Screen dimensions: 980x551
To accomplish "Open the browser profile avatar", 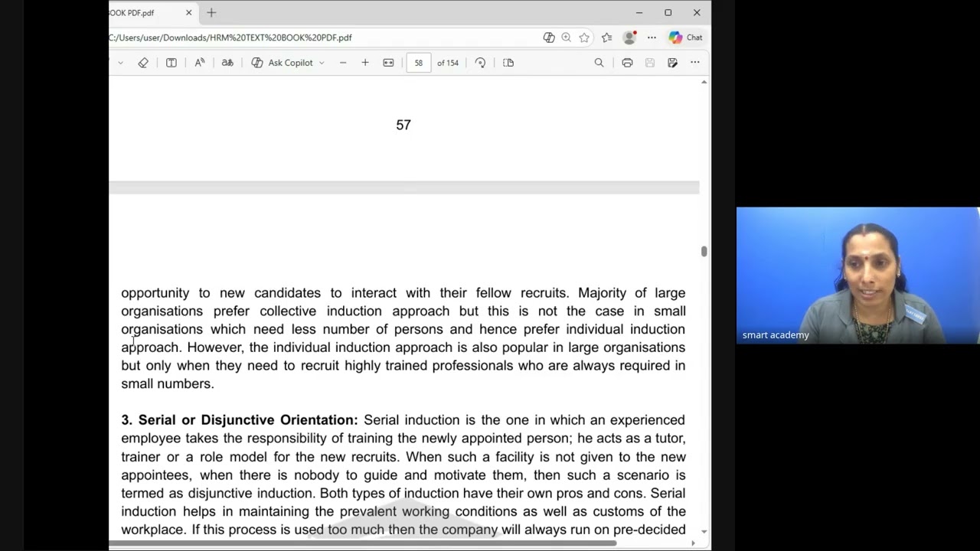I will [629, 37].
